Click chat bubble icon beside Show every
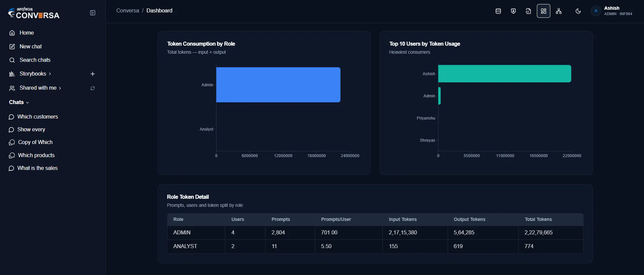This screenshot has width=644, height=275. 11,130
